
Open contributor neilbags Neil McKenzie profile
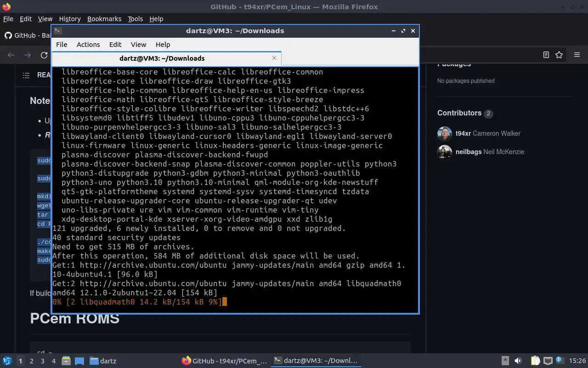[x=490, y=152]
